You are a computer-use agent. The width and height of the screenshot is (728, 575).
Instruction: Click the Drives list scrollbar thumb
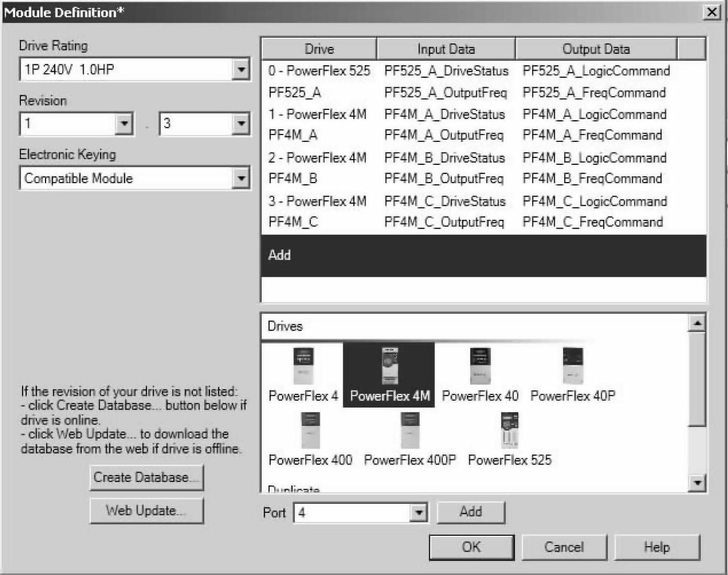click(697, 379)
